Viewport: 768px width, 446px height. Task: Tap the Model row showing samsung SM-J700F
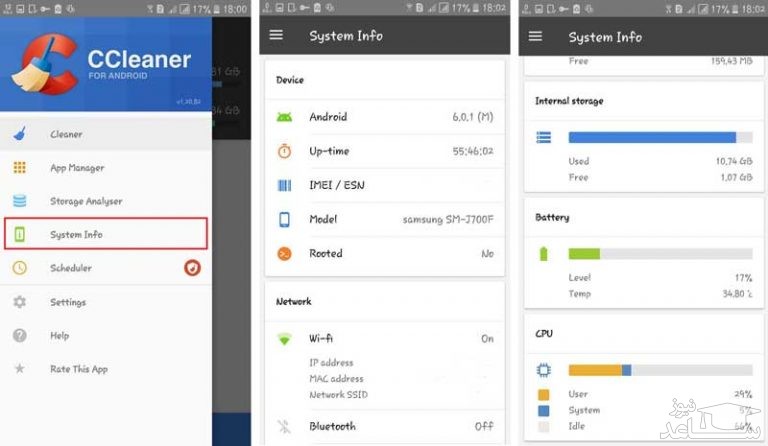tap(385, 219)
